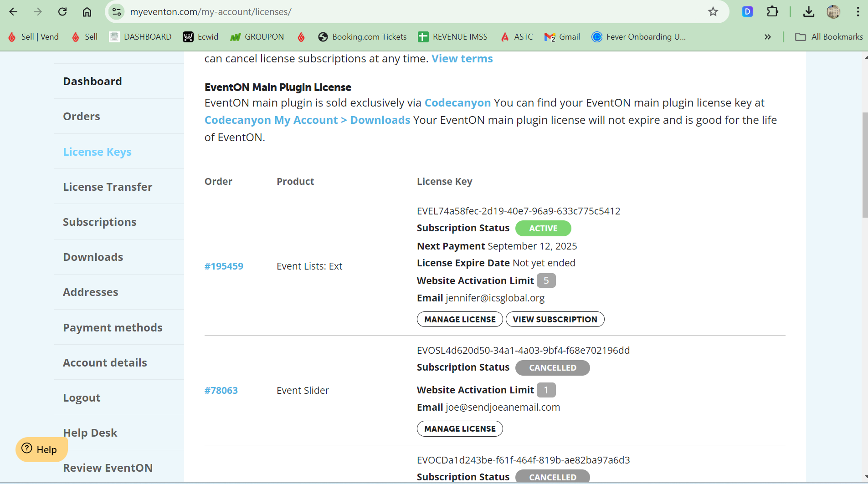The height and width of the screenshot is (484, 868).
Task: Open the ASTC bookmark
Action: tap(517, 37)
